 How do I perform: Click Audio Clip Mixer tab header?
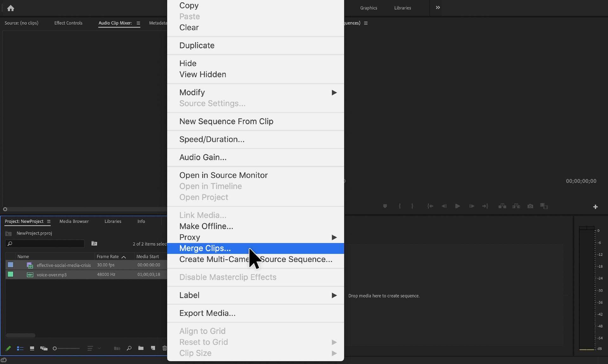[115, 22]
